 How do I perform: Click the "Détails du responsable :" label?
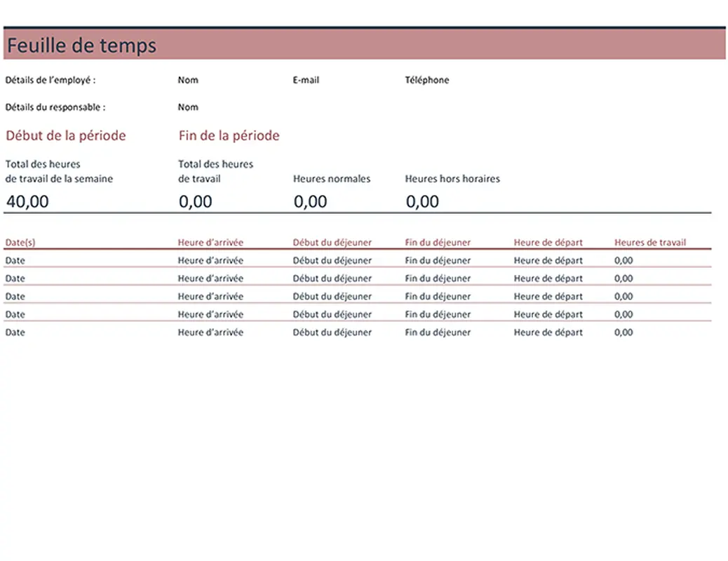[x=55, y=107]
